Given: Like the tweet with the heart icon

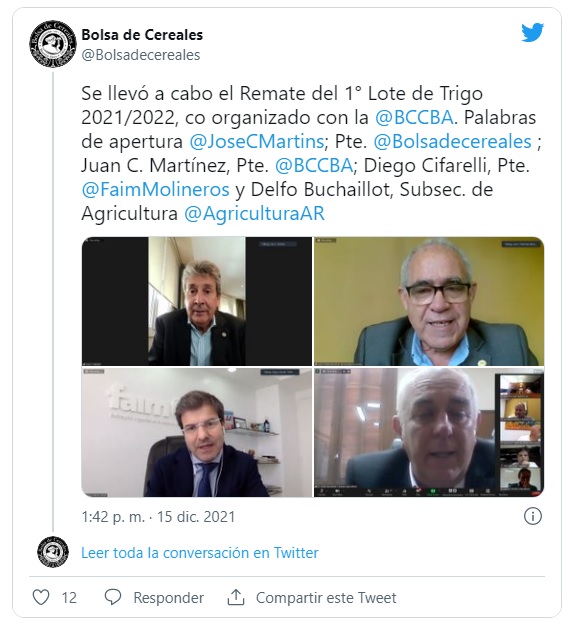Looking at the screenshot, I should click(41, 597).
